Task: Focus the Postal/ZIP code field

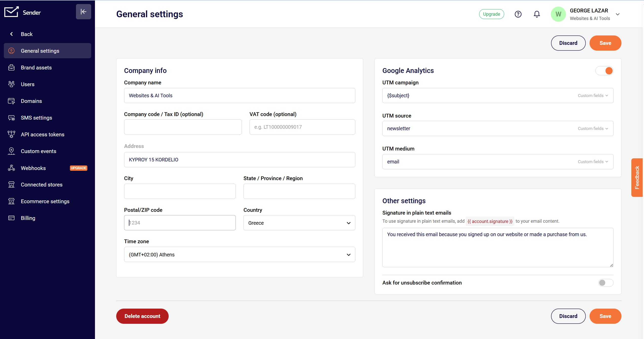Action: [x=180, y=223]
